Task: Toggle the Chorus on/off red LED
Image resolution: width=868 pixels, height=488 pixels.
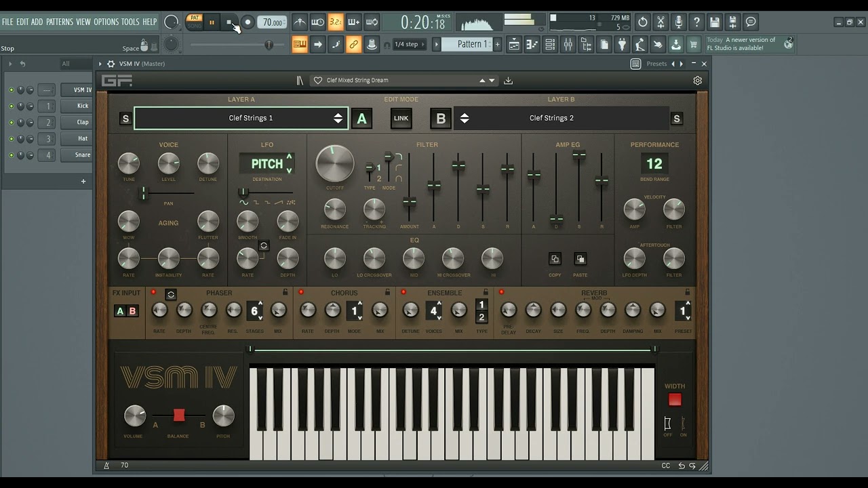Action: coord(301,292)
